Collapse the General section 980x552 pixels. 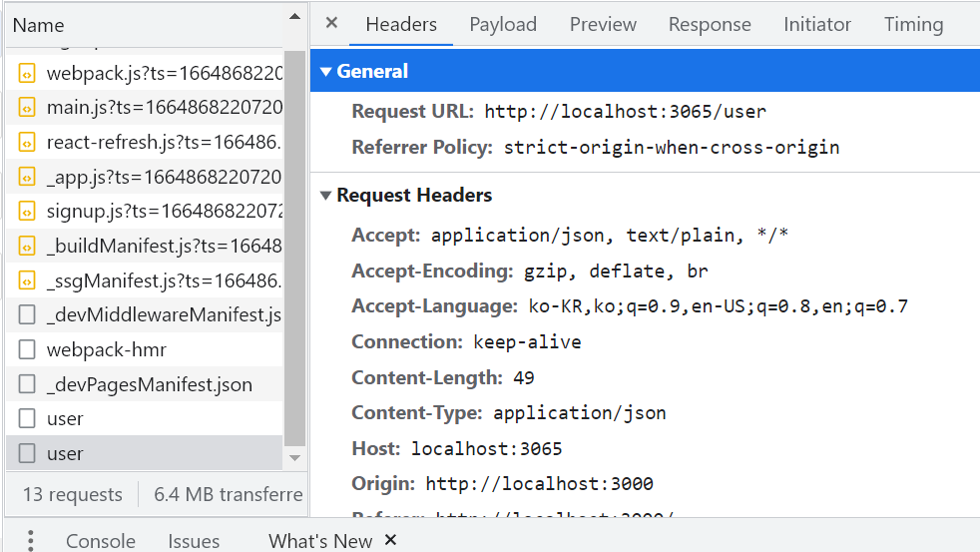325,72
